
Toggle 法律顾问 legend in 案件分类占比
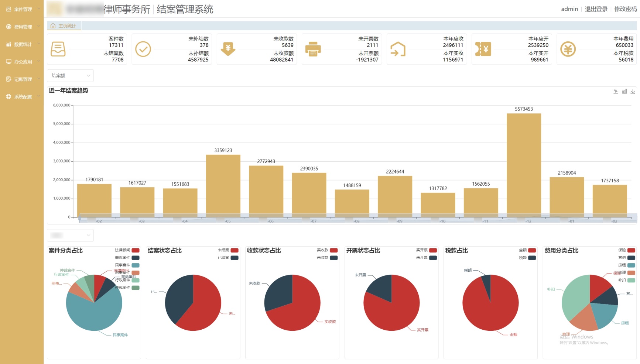click(127, 250)
